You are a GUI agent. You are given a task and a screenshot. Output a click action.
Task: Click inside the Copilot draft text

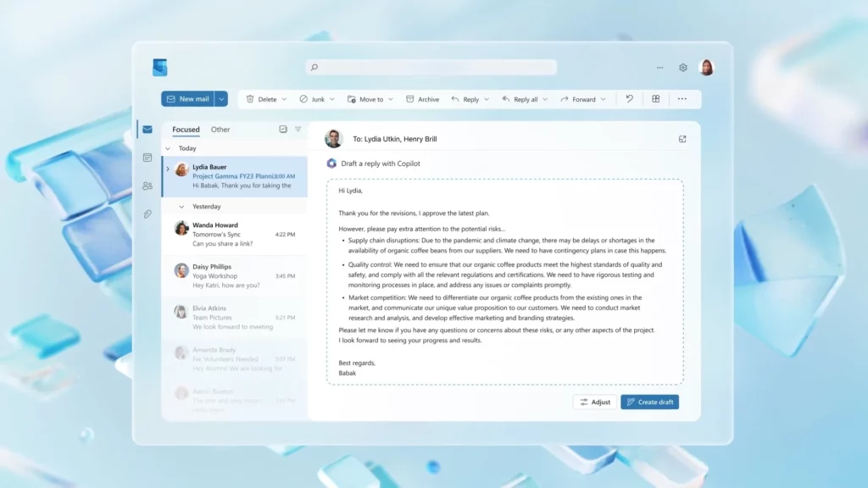505,281
